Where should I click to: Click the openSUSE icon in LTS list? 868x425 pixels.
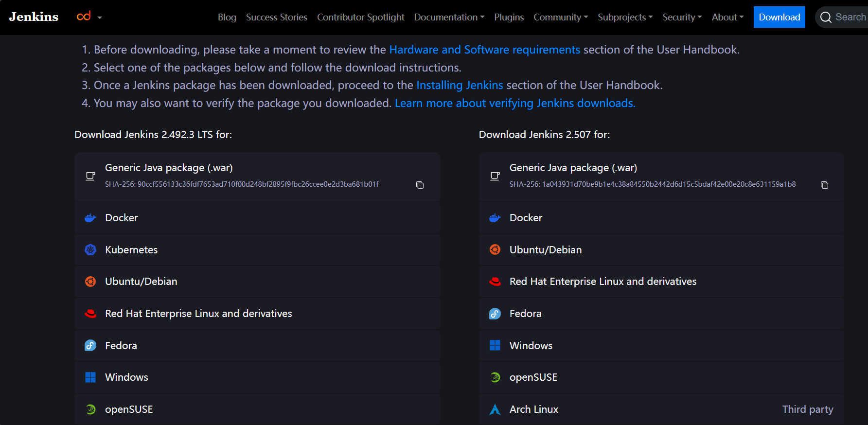[90, 409]
